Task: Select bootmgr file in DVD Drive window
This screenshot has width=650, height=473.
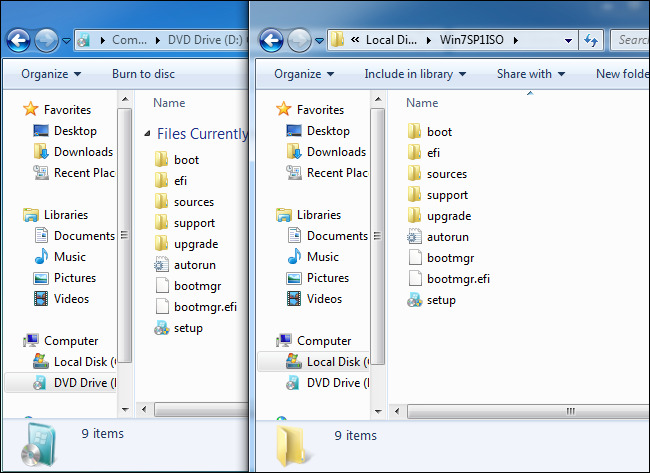Action: pyautogui.click(x=188, y=286)
